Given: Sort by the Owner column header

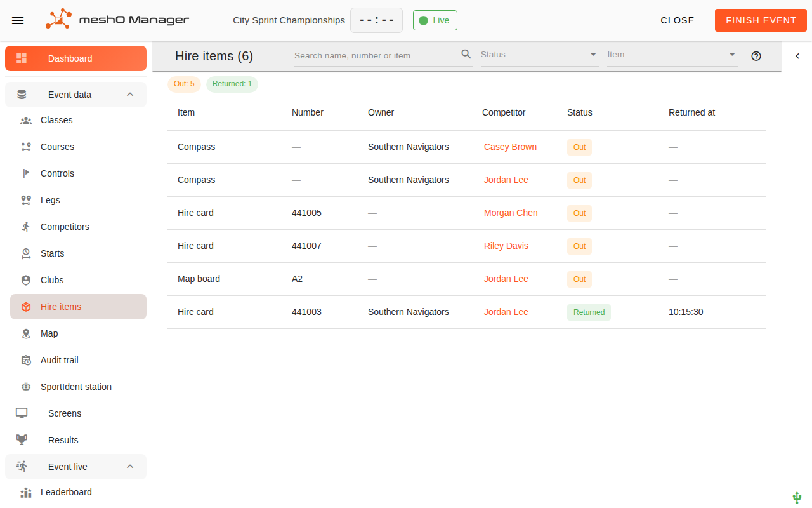Looking at the screenshot, I should tap(381, 112).
